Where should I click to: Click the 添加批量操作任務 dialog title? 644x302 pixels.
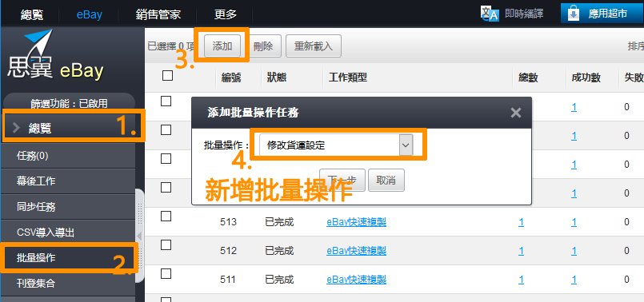click(x=253, y=113)
